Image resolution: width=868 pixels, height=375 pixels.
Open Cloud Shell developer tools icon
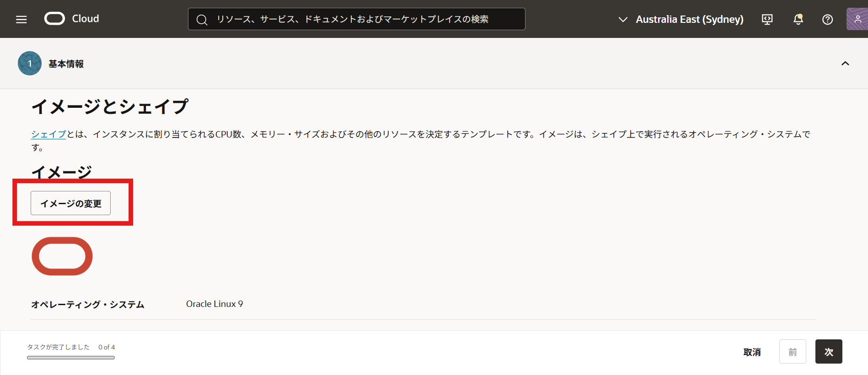pyautogui.click(x=767, y=19)
